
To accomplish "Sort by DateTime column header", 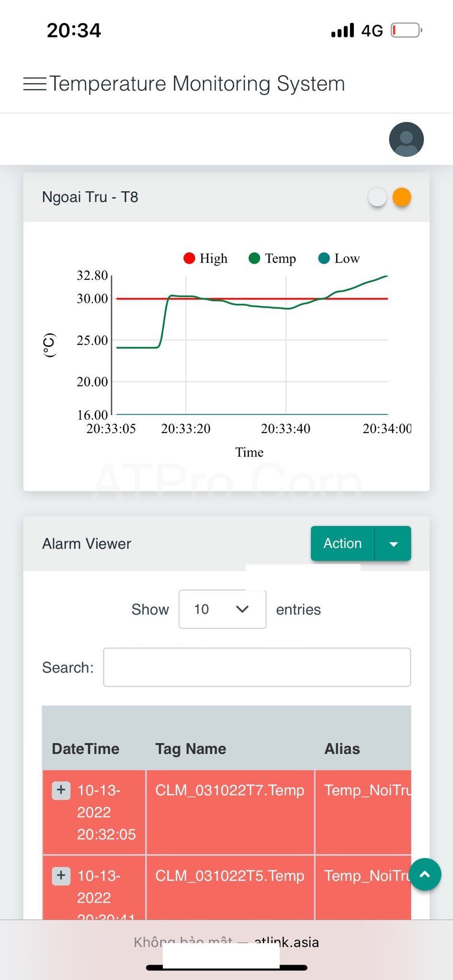I will click(x=86, y=748).
